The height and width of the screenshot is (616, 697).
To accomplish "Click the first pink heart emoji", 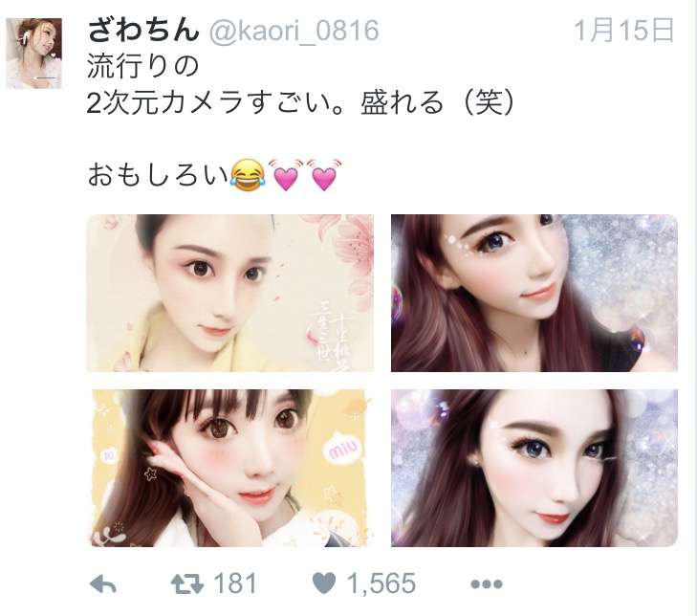I will click(x=285, y=175).
